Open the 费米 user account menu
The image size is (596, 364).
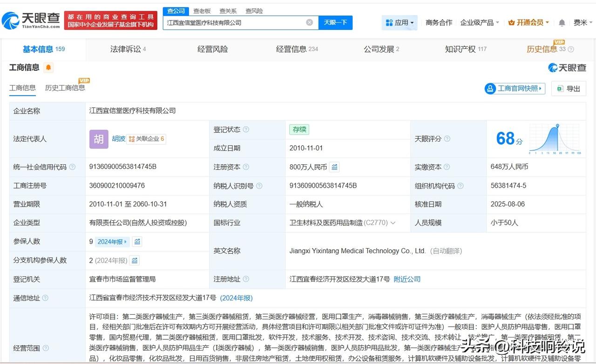583,22
